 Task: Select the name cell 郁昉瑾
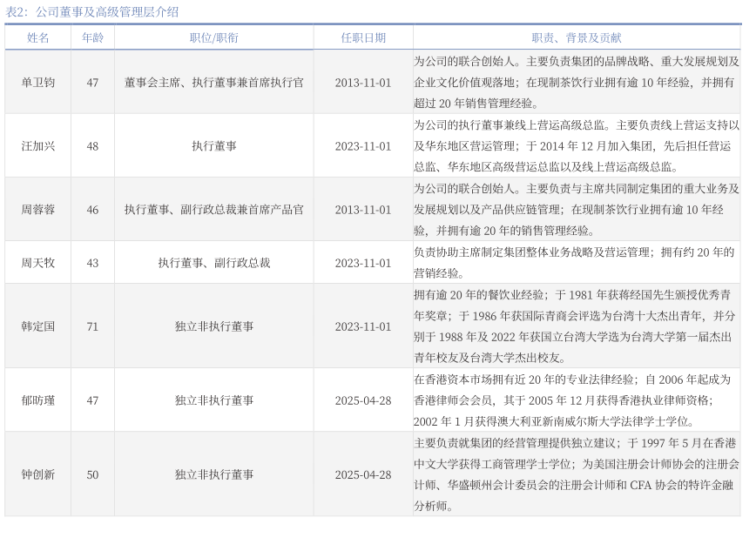pyautogui.click(x=37, y=400)
